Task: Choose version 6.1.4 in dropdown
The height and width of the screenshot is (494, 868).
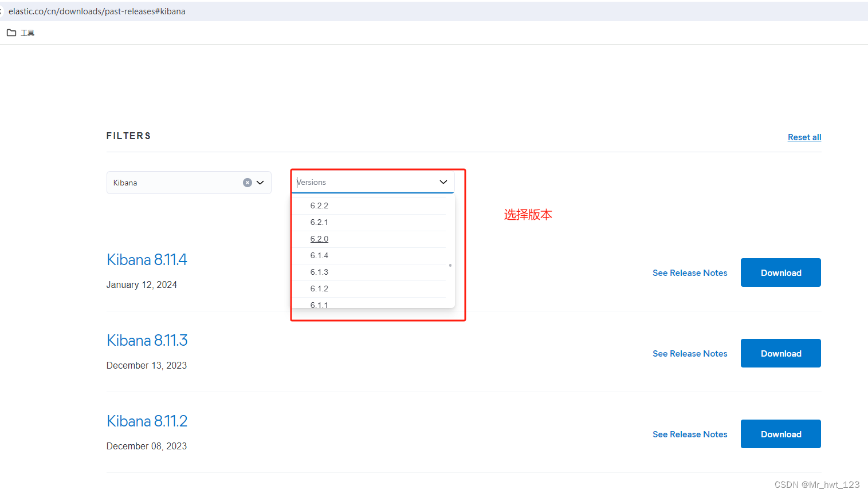Action: (x=370, y=255)
